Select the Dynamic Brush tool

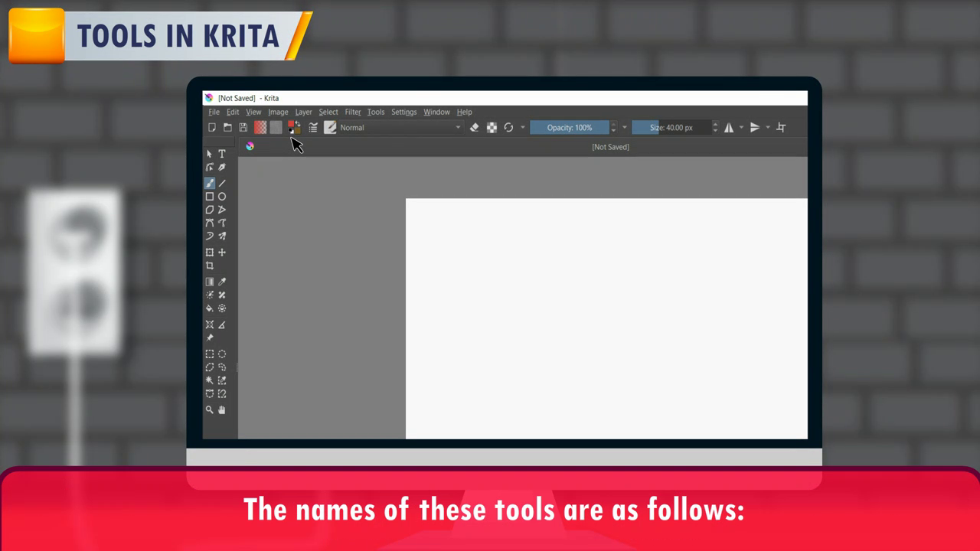point(209,236)
